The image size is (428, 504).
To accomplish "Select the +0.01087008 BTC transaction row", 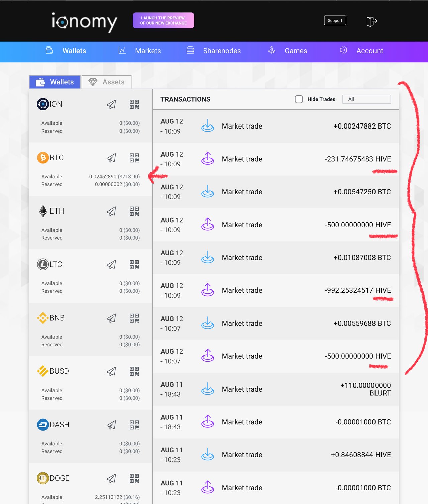I will pyautogui.click(x=276, y=258).
